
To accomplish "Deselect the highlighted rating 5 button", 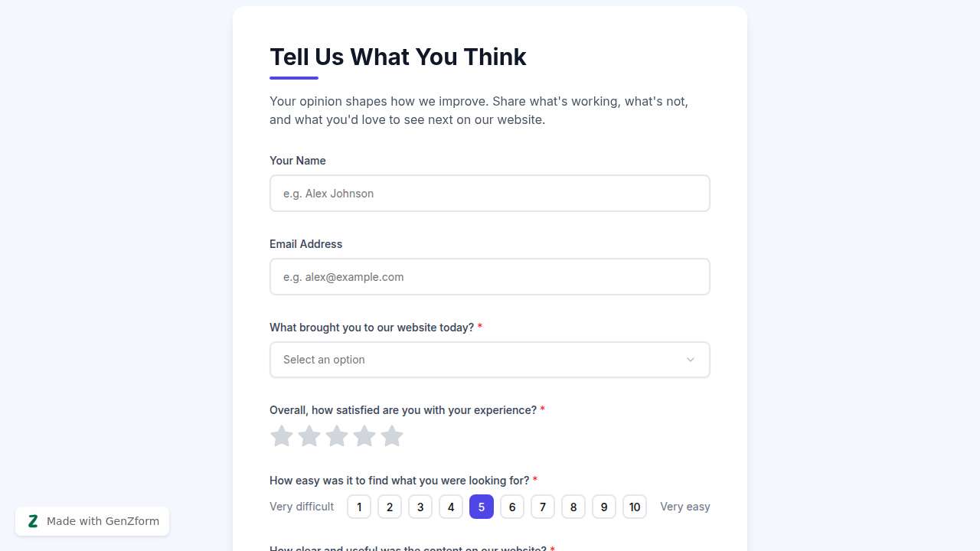I will point(482,507).
